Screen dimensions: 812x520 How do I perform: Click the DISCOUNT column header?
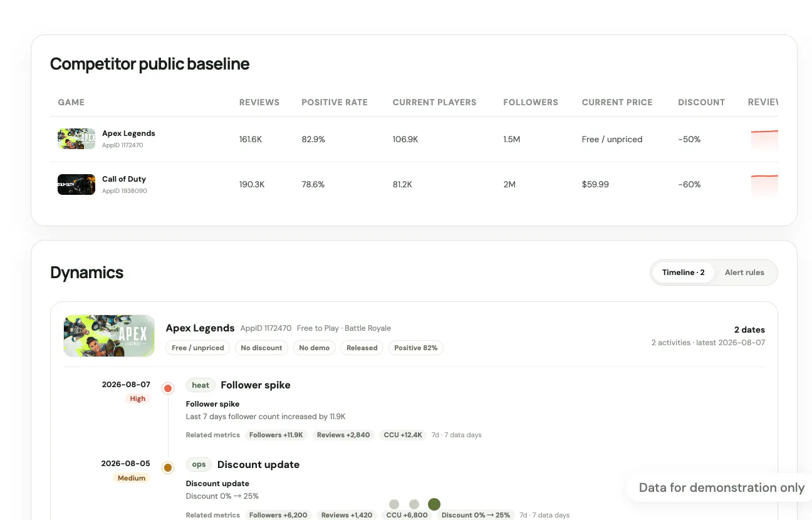[x=701, y=102]
